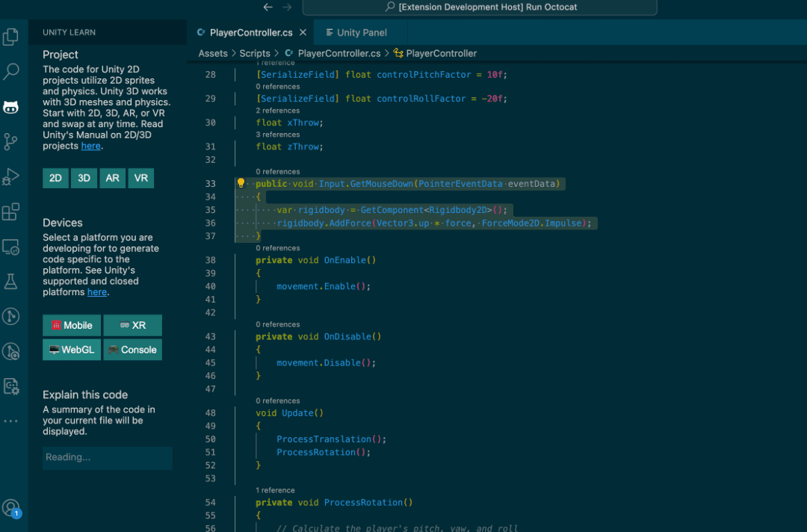The width and height of the screenshot is (807, 532).
Task: Open the Run and Debug view
Action: click(11, 176)
